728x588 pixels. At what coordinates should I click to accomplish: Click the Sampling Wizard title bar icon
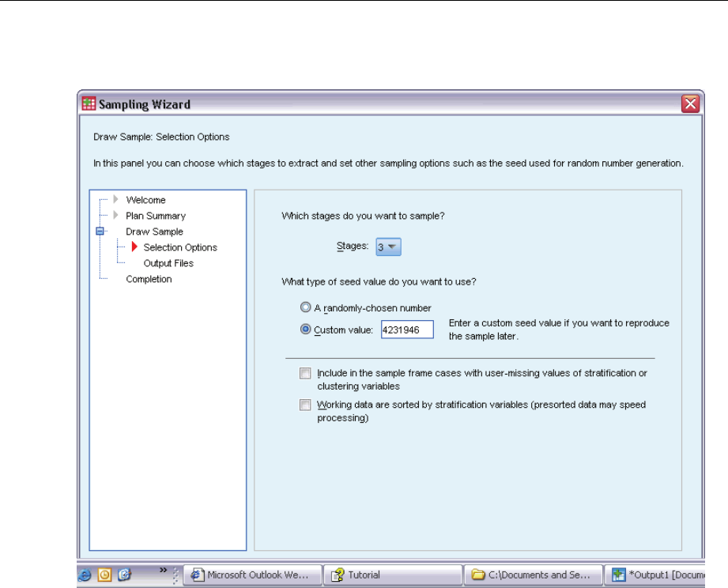click(89, 104)
